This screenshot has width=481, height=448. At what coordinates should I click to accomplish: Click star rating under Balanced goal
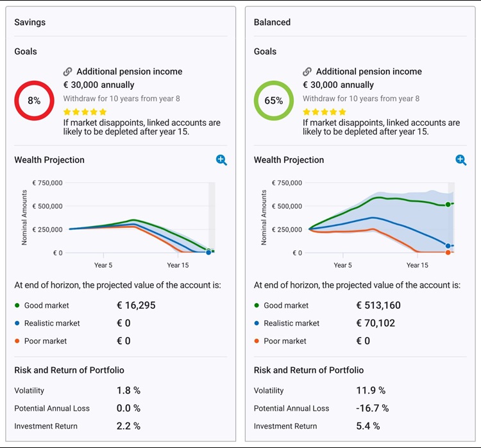(324, 112)
